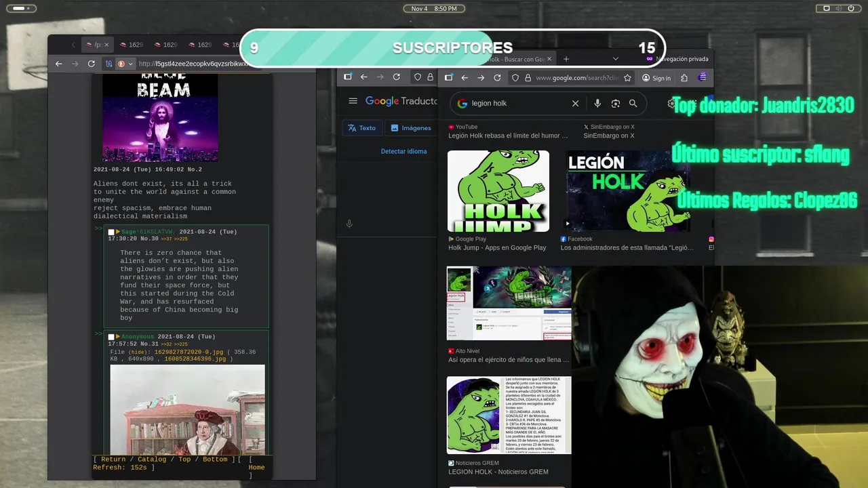
Task: Open 'LEGION HOLK - Noticieros GREM' result
Action: 498,472
